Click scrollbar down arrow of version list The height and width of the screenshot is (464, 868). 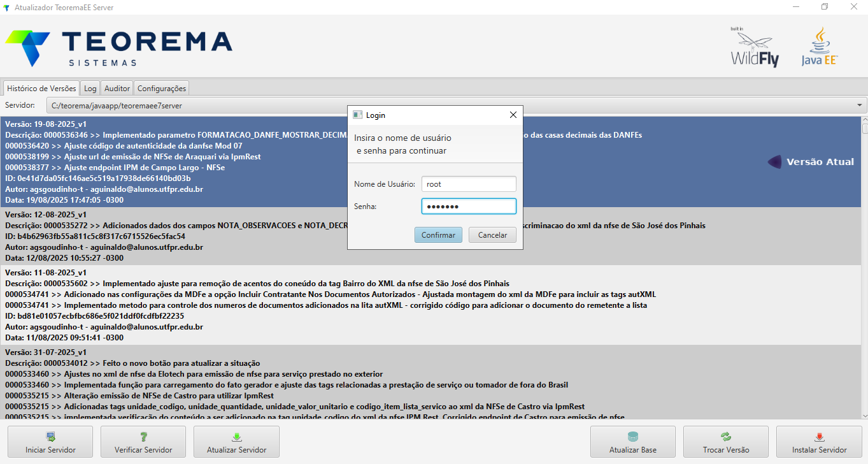point(864,416)
